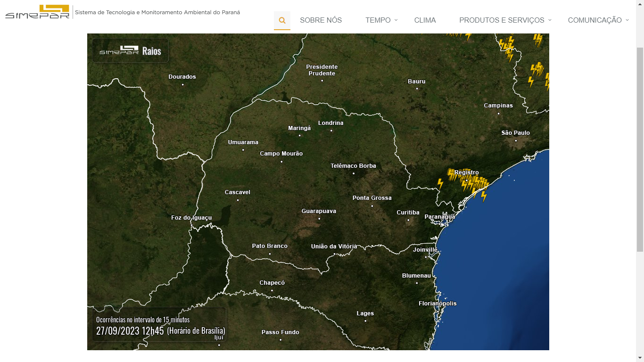The image size is (644, 362).
Task: Click the Pato Branco label
Action: click(270, 246)
